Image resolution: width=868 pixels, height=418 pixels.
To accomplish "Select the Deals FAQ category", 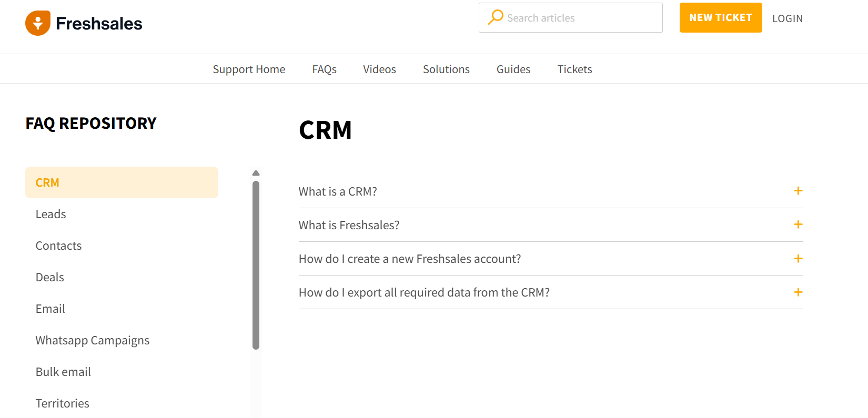I will click(49, 277).
